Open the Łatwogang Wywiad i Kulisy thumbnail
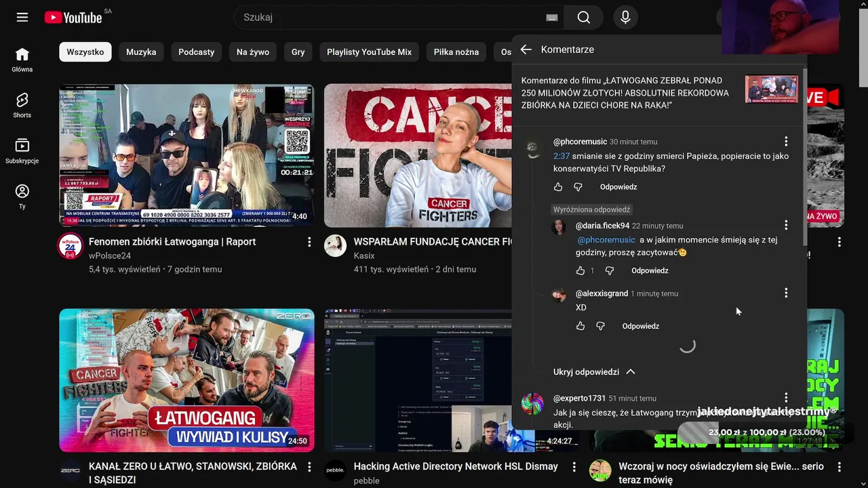868x488 pixels. (186, 380)
